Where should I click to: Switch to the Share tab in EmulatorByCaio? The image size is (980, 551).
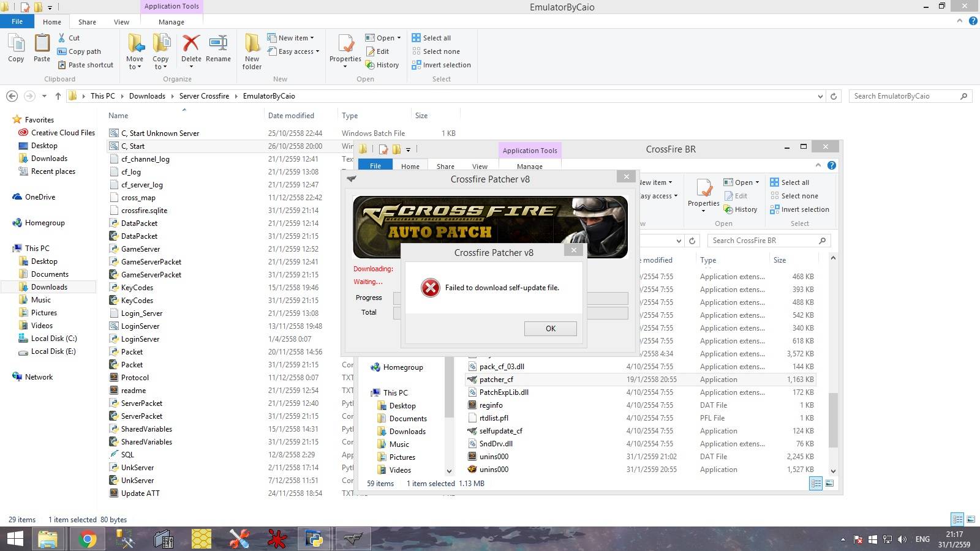click(x=87, y=22)
